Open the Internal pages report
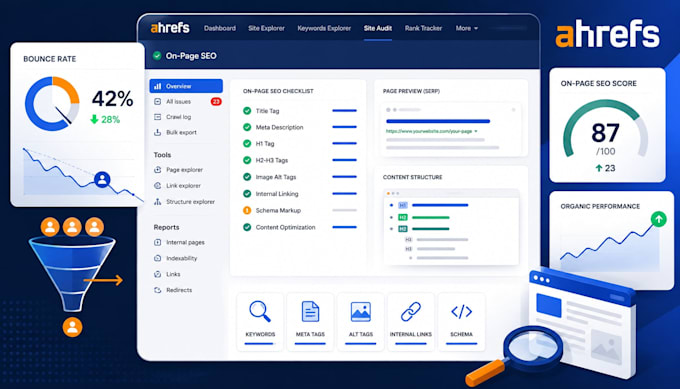Viewport: 680px width, 389px height. (185, 242)
